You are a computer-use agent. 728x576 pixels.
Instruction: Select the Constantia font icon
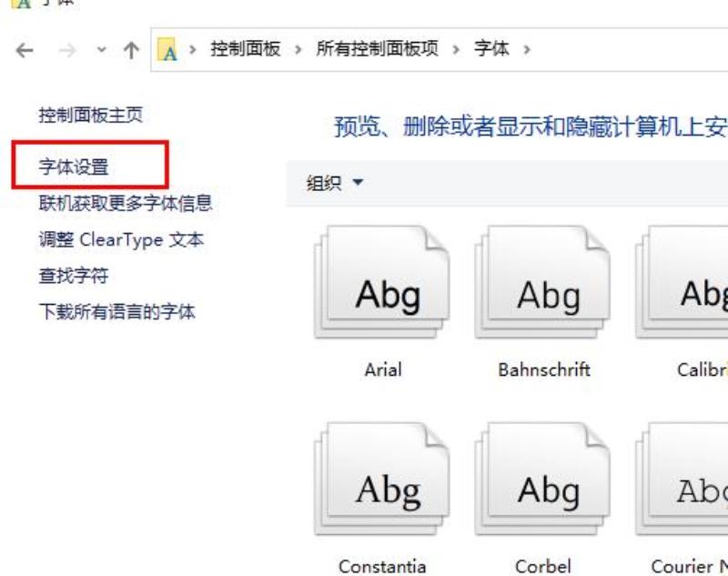(x=382, y=479)
